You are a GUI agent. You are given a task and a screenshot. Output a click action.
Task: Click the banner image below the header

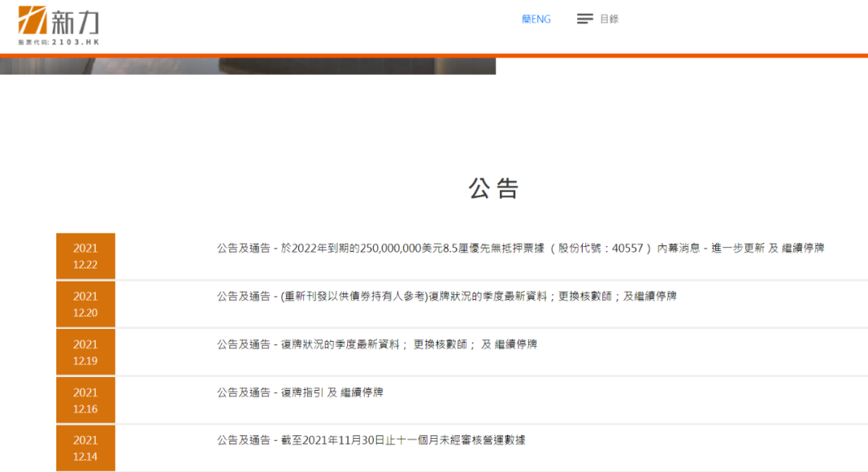(x=248, y=66)
